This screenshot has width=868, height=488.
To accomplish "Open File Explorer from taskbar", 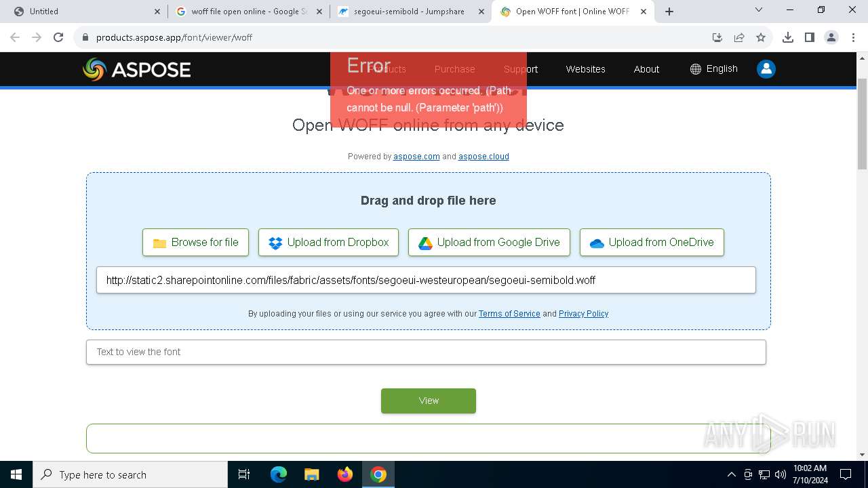I will [312, 474].
